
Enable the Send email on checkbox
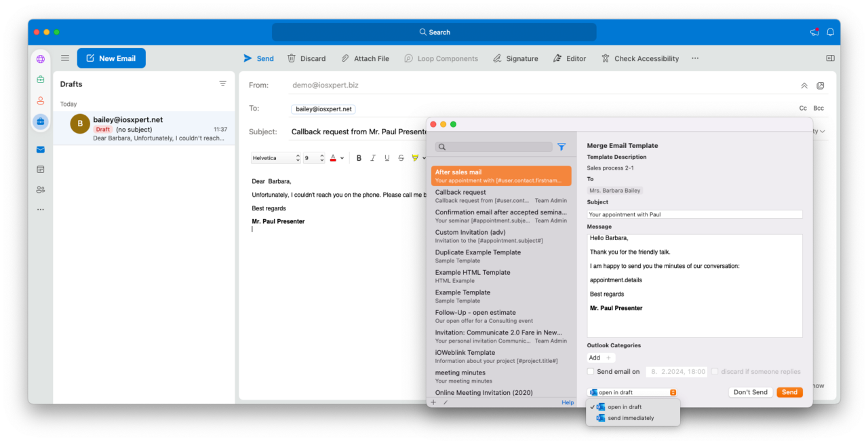[x=591, y=371]
